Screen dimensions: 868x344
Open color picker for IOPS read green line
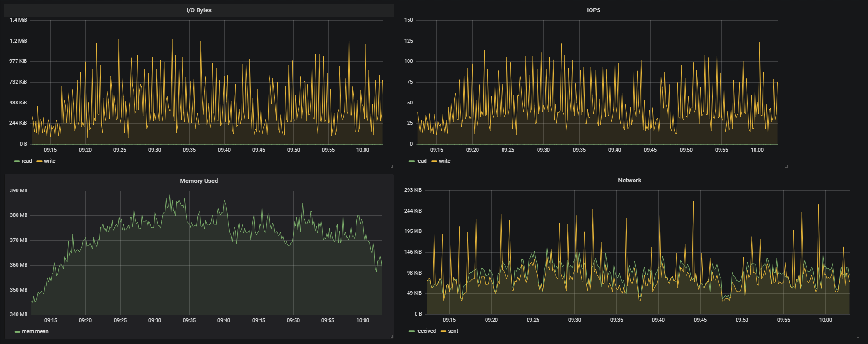[x=412, y=161]
